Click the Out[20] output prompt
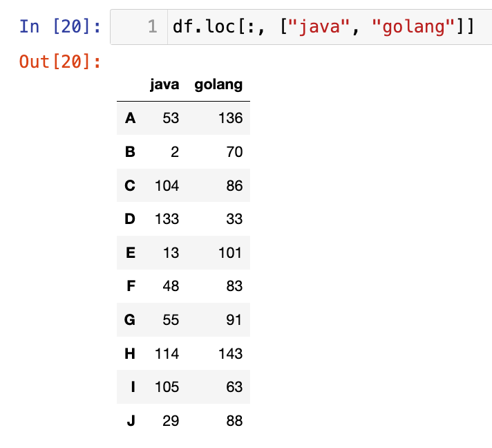This screenshot has width=492, height=448. pos(60,62)
